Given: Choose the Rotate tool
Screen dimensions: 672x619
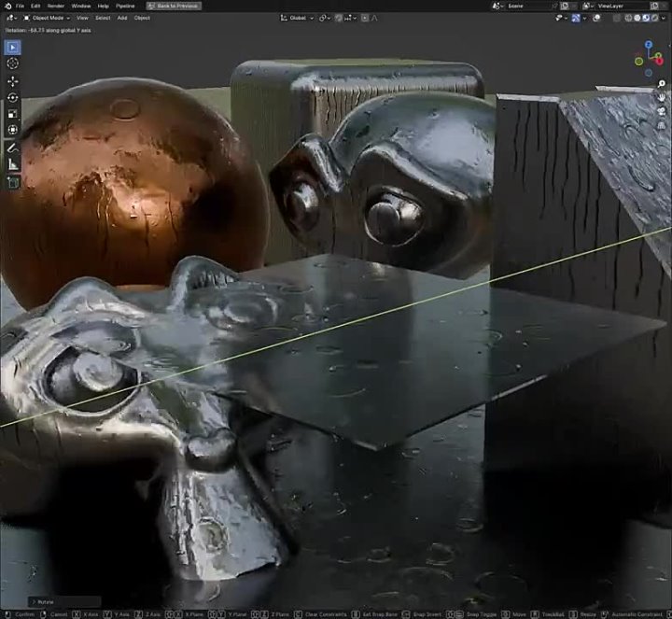Looking at the screenshot, I should coord(13,97).
